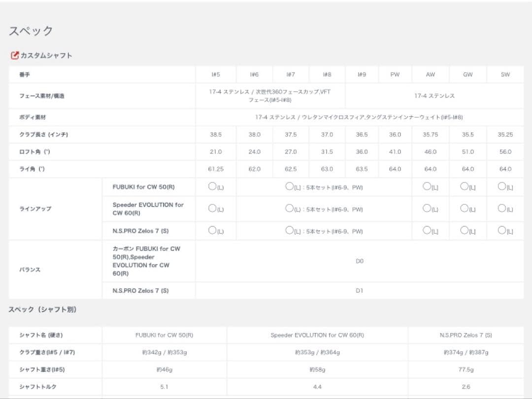Click the スペック page heading
The image size is (532, 399).
click(31, 31)
